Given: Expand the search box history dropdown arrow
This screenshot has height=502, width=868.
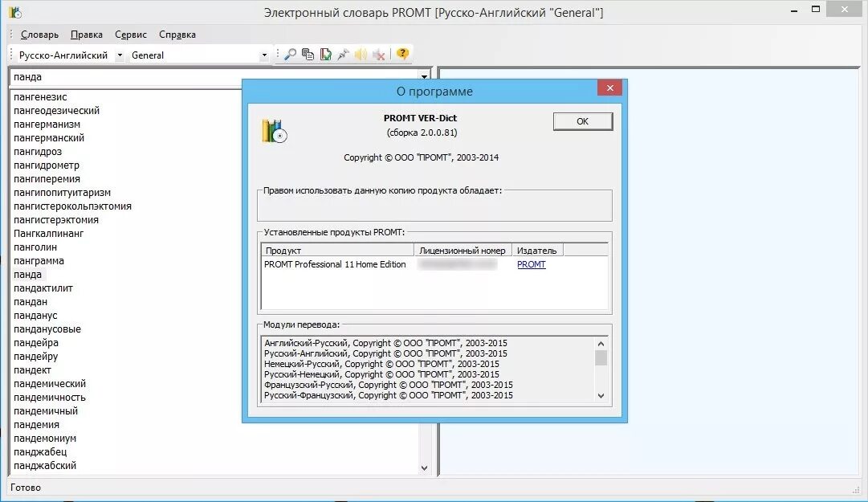Looking at the screenshot, I should 424,77.
